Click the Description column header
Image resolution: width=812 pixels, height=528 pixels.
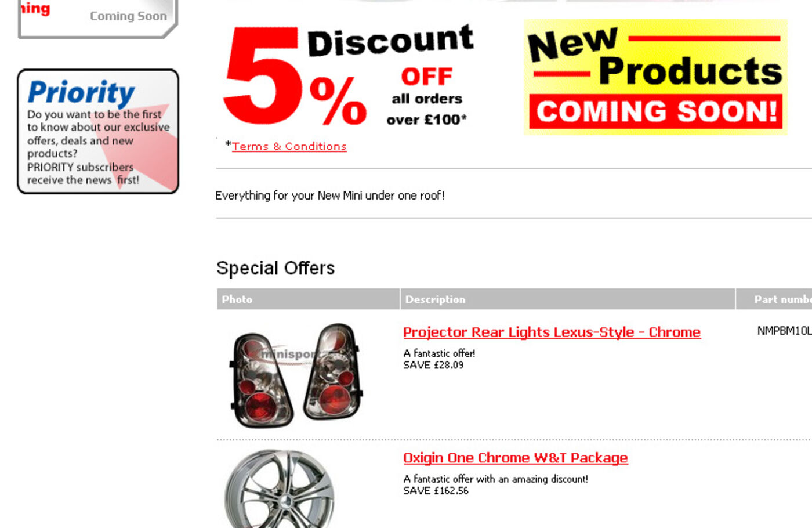[x=568, y=299]
